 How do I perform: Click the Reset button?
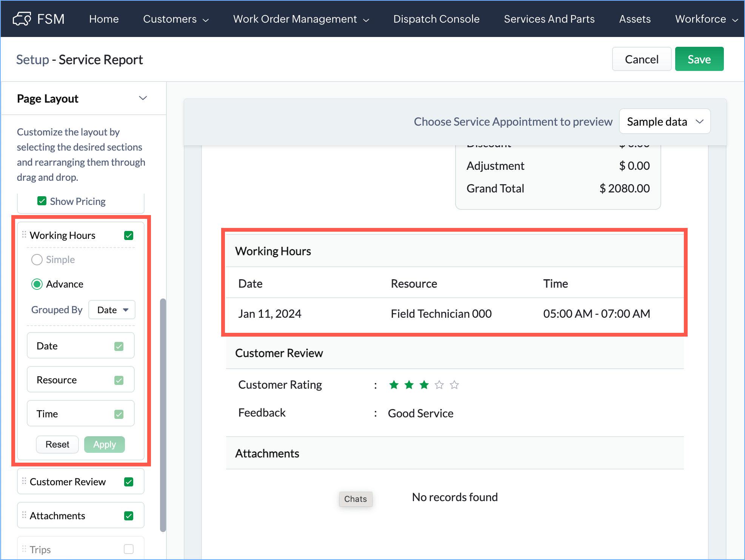tap(57, 445)
